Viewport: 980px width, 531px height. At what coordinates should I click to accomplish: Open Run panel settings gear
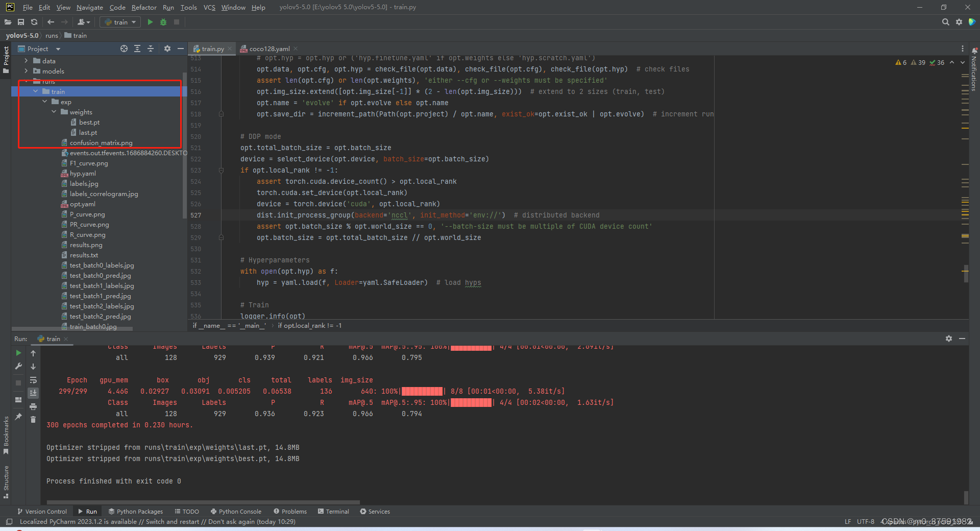[949, 339]
